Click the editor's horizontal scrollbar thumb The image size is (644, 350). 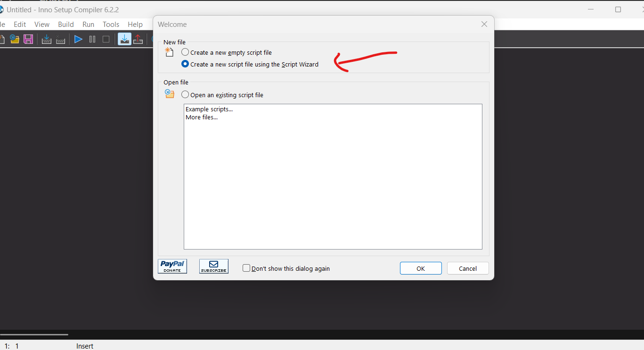click(34, 335)
